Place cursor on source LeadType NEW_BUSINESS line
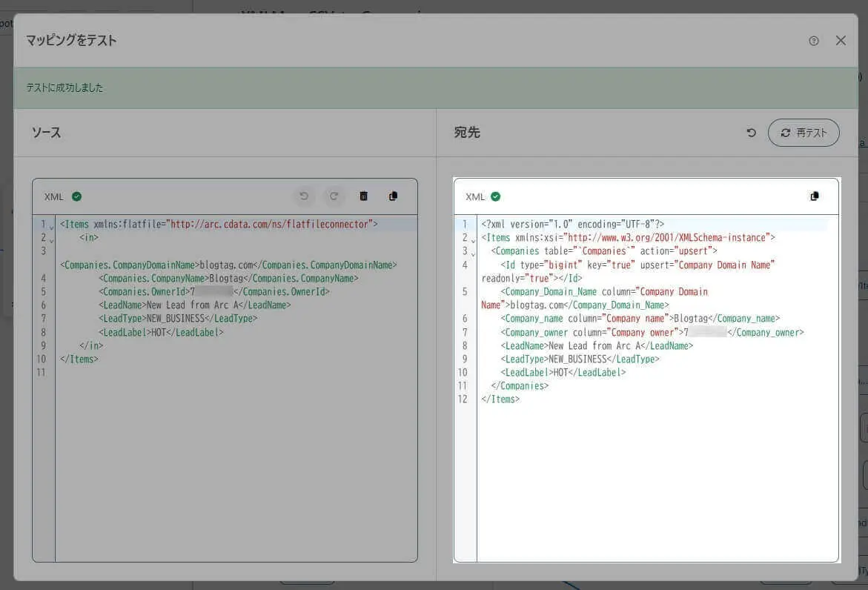The height and width of the screenshot is (590, 868). coord(178,319)
